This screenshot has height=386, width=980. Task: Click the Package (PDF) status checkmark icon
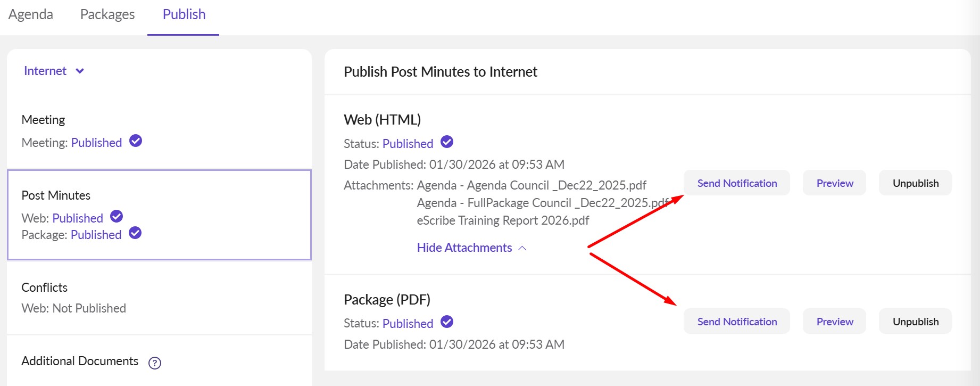(447, 322)
